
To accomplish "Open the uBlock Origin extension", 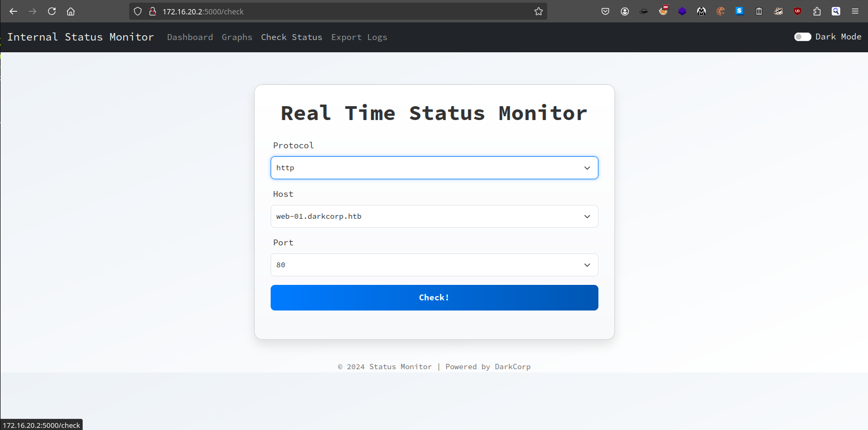I will 798,11.
